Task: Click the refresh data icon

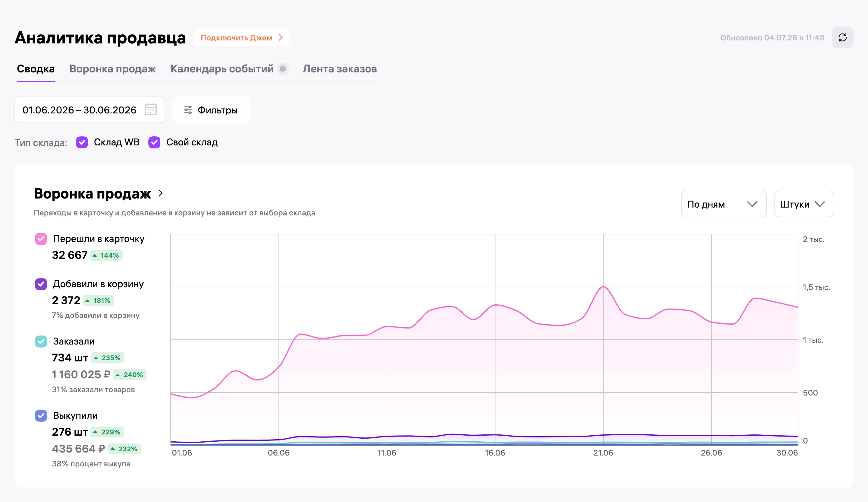Action: [x=842, y=38]
